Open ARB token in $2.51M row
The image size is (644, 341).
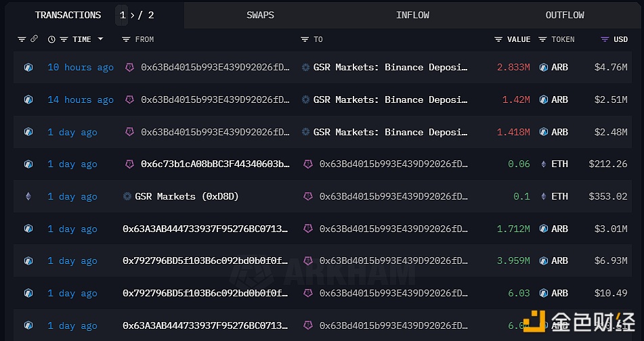[x=560, y=99]
